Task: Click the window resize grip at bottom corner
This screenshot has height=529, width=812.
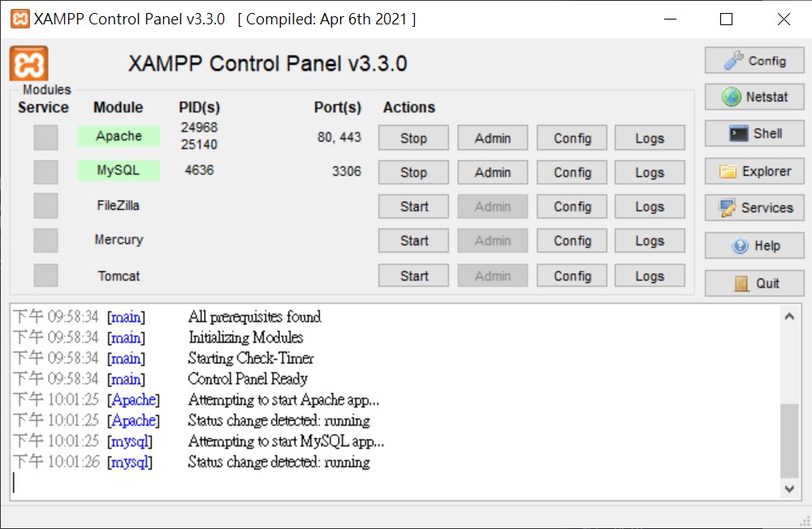Action: (x=805, y=522)
